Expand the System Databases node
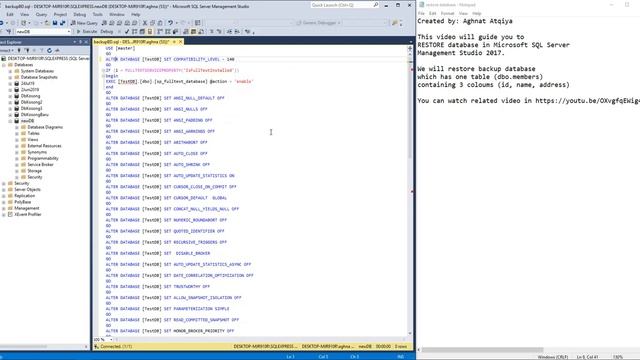 [10, 71]
